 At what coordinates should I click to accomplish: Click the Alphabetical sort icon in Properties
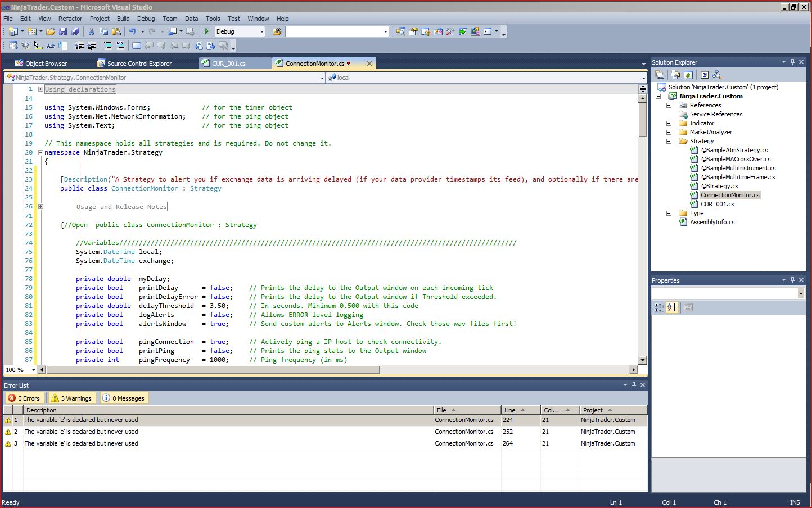point(672,307)
